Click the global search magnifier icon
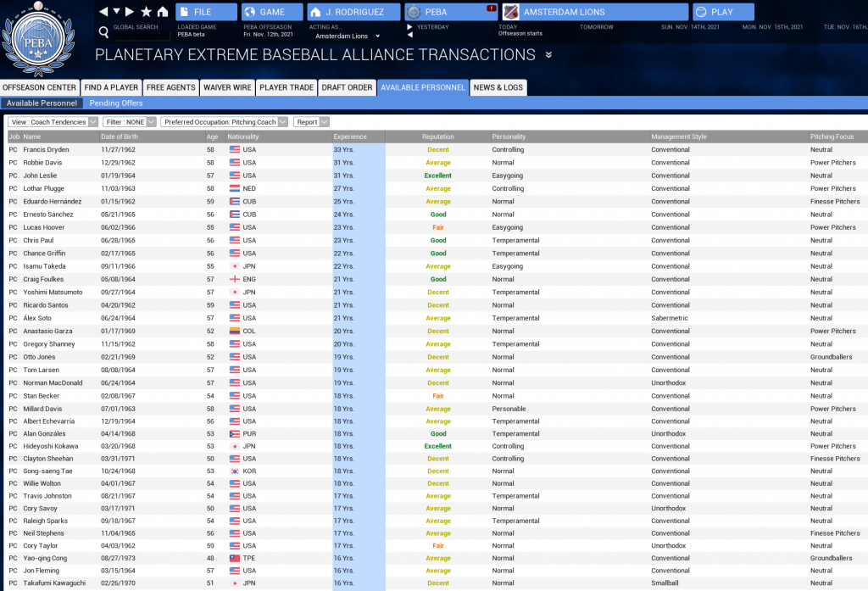 (103, 32)
